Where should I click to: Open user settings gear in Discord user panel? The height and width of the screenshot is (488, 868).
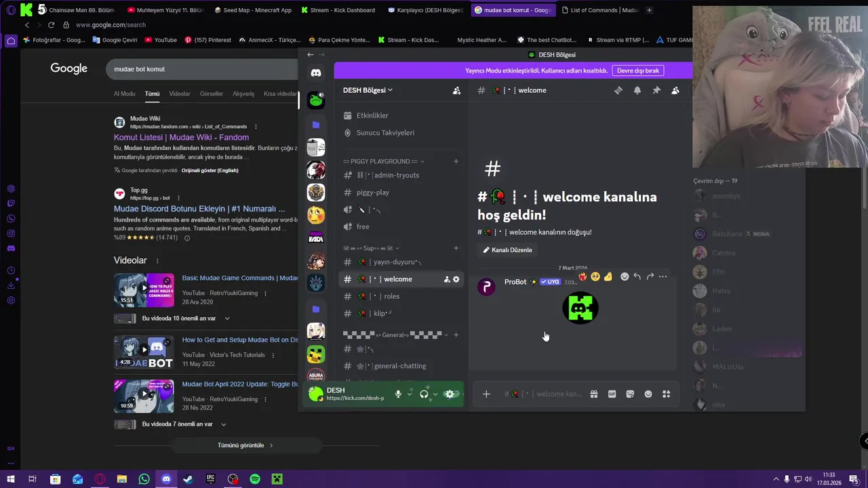pos(450,394)
